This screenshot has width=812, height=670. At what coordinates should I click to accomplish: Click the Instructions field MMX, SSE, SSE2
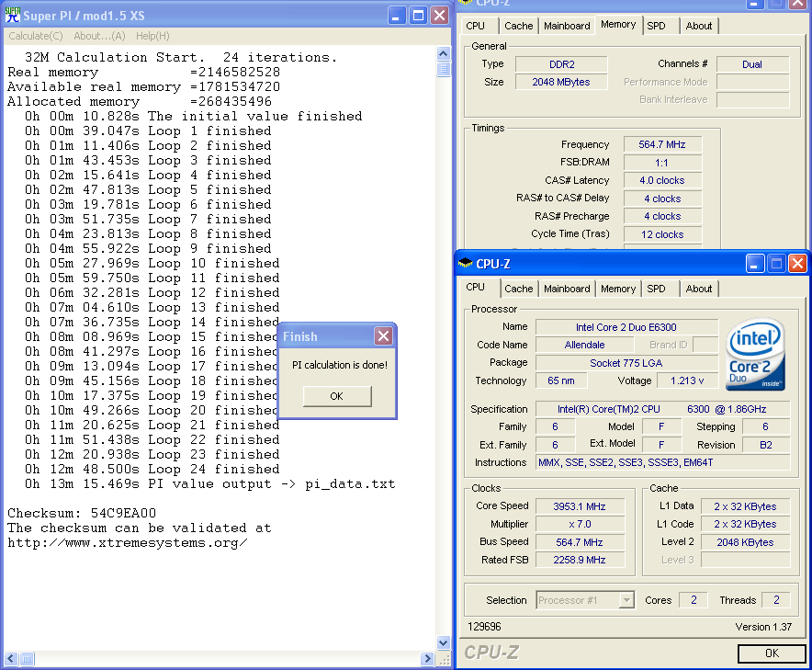pos(662,462)
